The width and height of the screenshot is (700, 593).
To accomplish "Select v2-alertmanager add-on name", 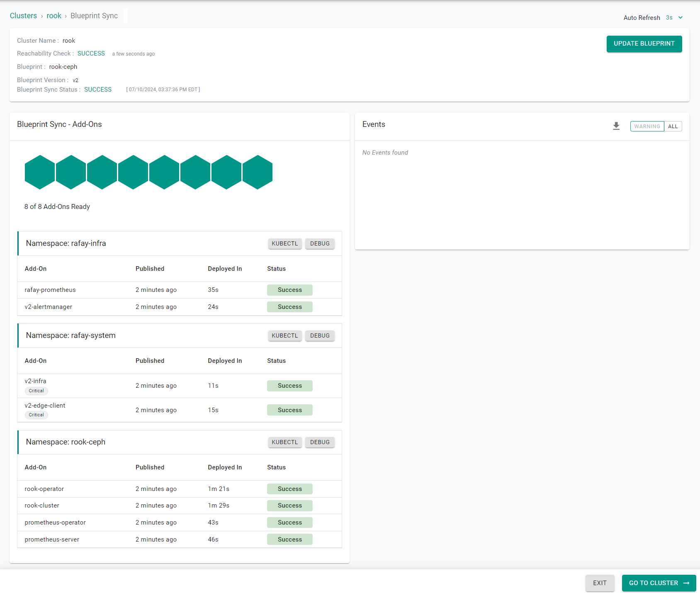I will coord(49,307).
